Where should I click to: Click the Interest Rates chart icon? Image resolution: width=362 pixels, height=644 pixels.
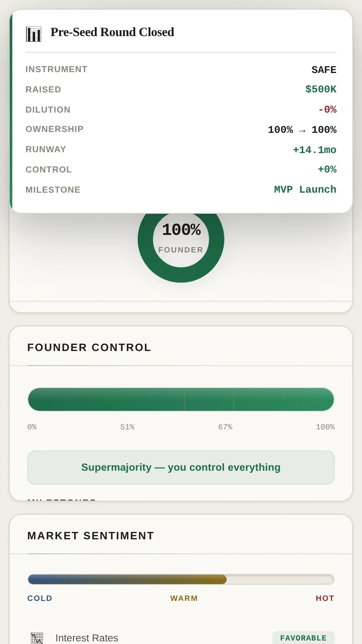pos(37,638)
